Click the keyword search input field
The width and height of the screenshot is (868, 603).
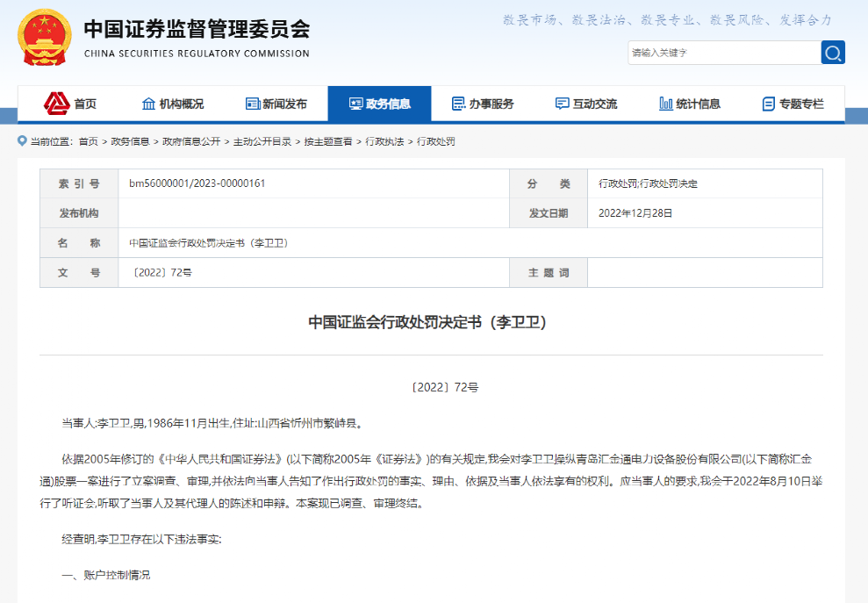[724, 53]
